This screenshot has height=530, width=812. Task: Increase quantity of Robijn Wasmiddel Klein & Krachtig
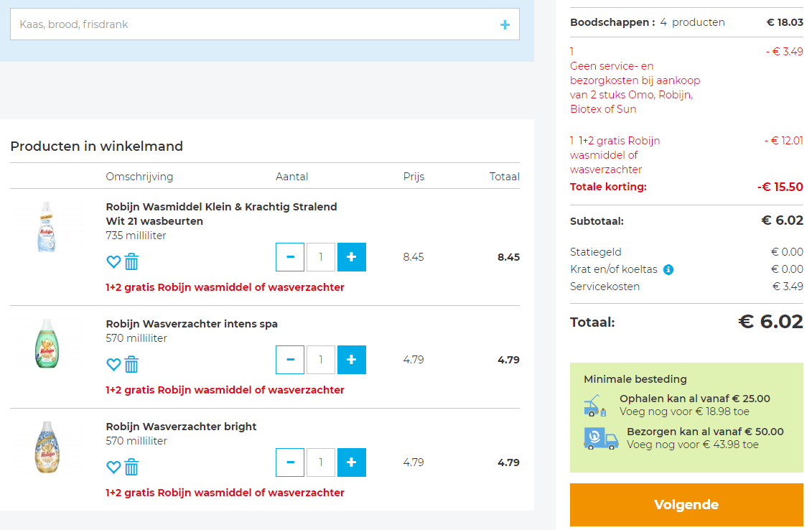point(352,257)
